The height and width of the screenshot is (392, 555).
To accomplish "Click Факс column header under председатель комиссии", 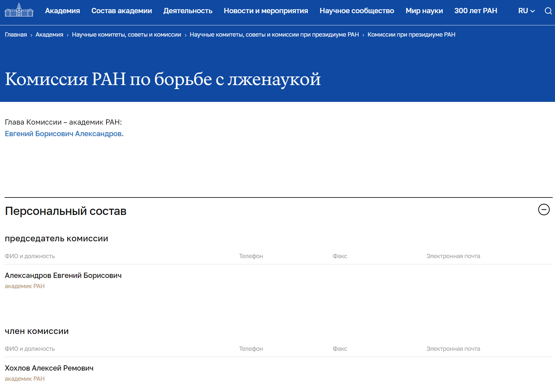I will pyautogui.click(x=340, y=256).
